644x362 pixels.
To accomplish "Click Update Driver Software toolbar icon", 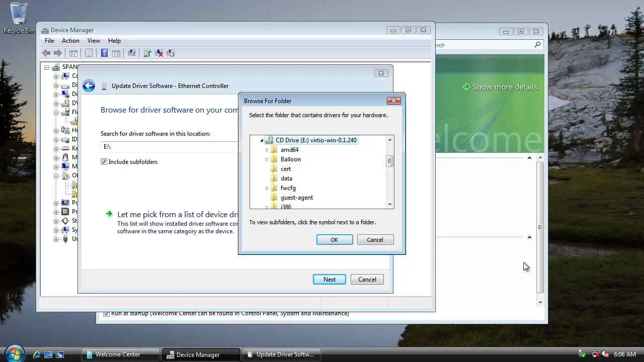I will tap(147, 53).
